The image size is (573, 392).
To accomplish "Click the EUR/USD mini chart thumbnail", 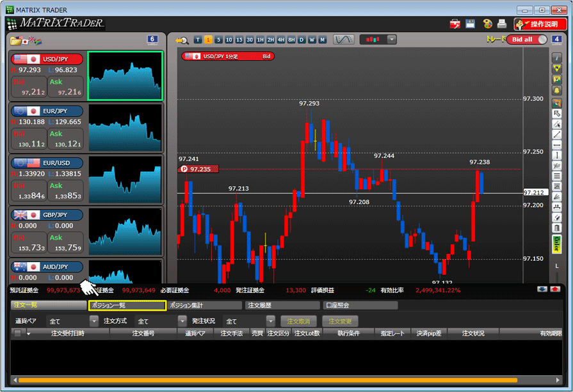I will (125, 180).
